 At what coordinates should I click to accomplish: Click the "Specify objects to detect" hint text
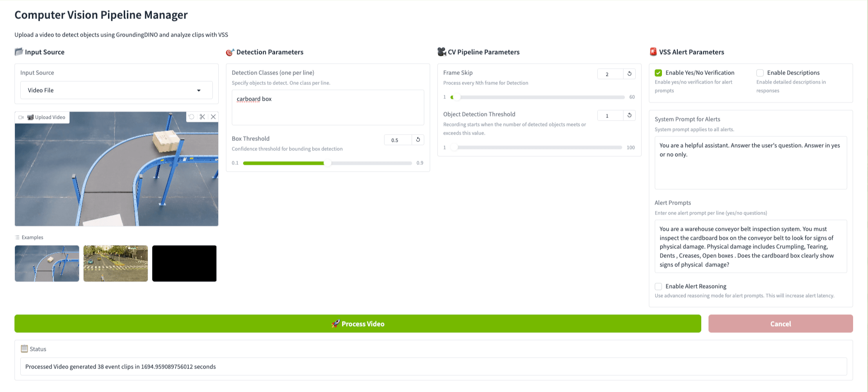click(281, 83)
